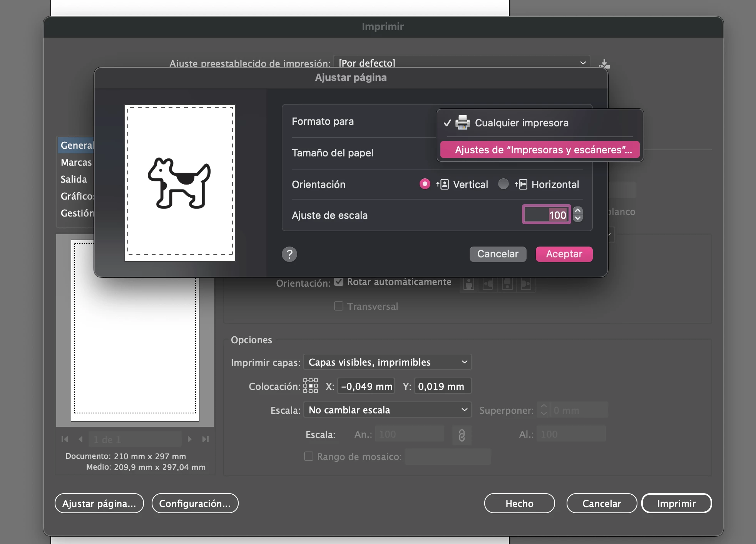Click the help question mark button
Image resolution: width=756 pixels, height=544 pixels.
point(289,254)
